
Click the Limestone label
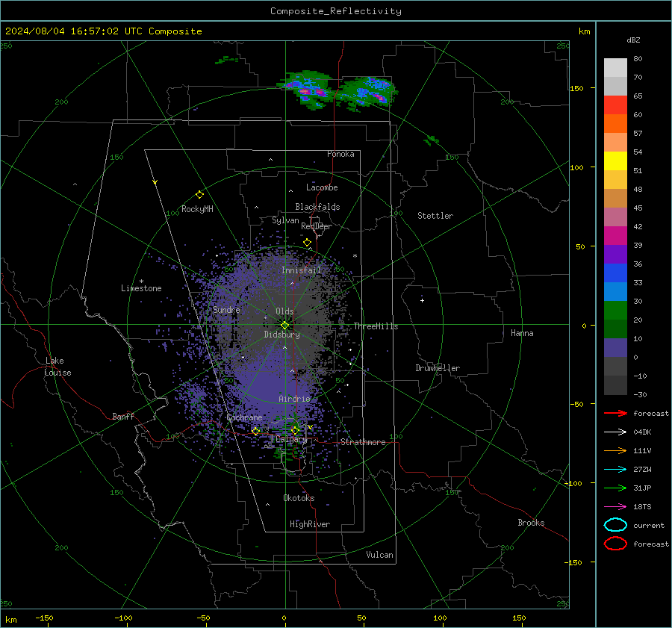141,288
